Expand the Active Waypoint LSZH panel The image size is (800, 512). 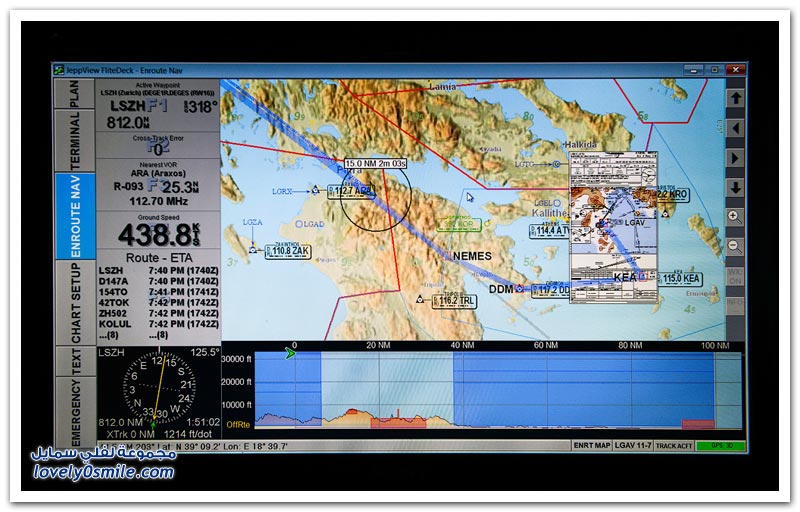157,109
